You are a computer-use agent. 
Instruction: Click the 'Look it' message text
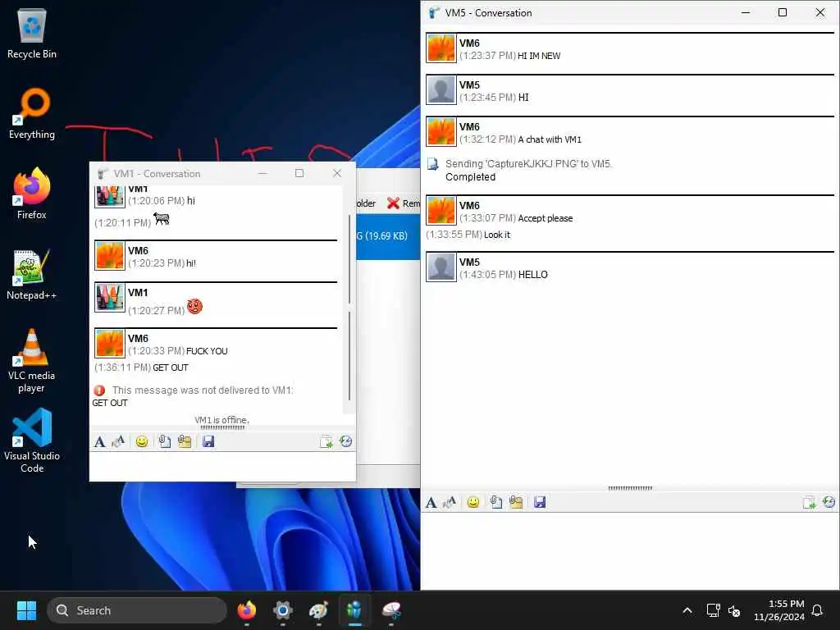pos(497,235)
